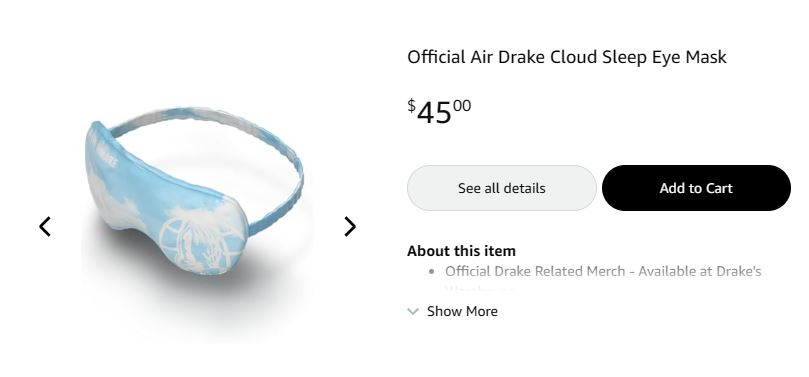Select the Official Drake Related Merch bullet text
The image size is (809, 377).
(x=603, y=271)
